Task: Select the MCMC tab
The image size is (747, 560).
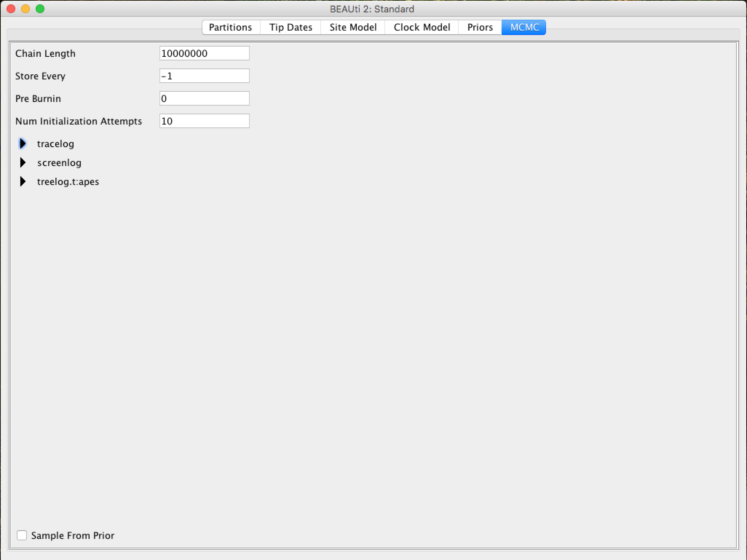Action: click(x=524, y=27)
